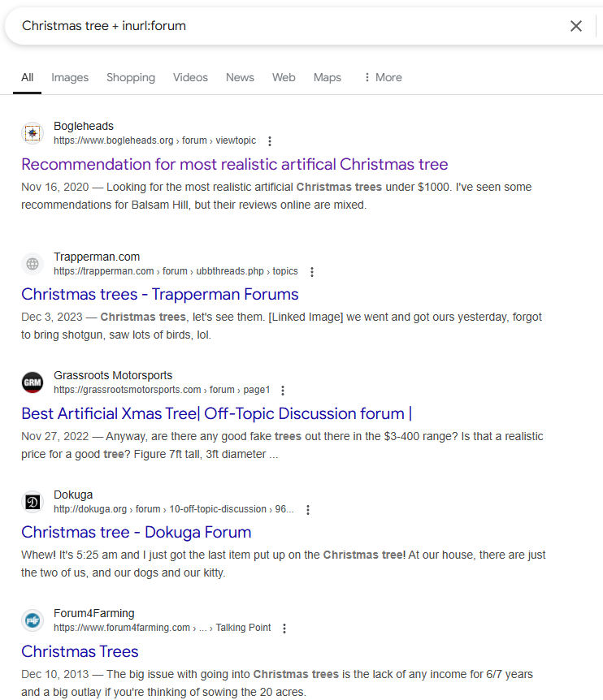
Task: Select the Videos search tab
Action: (x=190, y=77)
